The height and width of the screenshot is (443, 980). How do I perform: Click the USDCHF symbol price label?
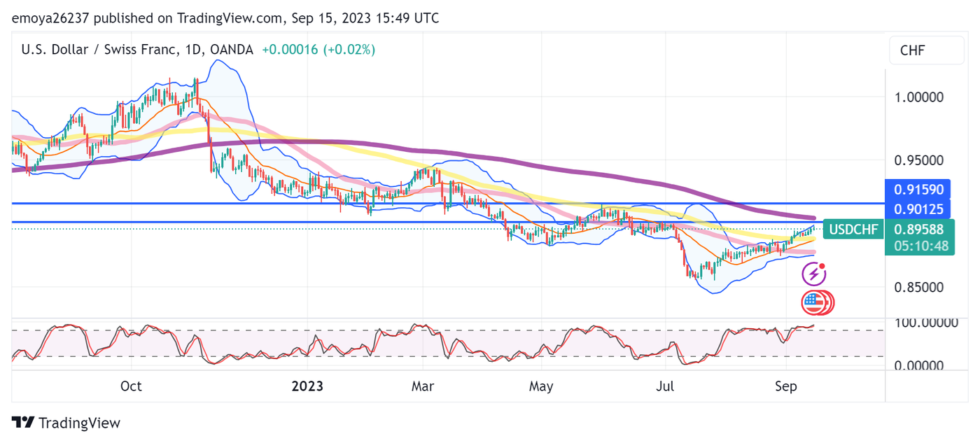pos(853,230)
